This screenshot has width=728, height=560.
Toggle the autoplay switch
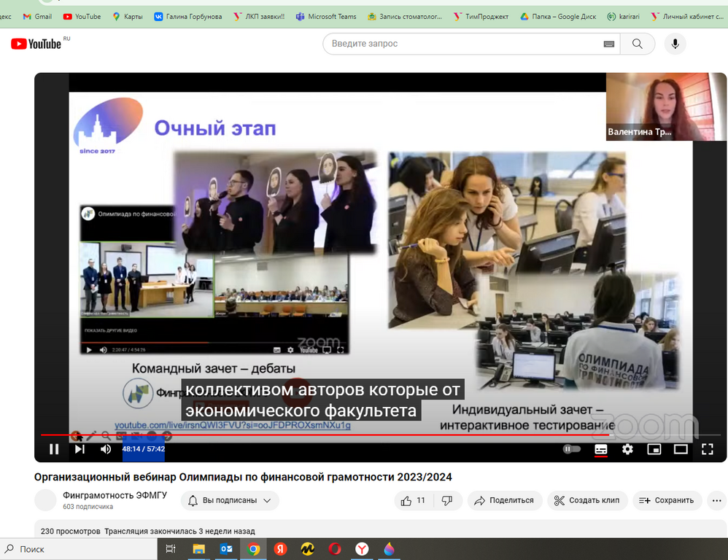[572, 449]
